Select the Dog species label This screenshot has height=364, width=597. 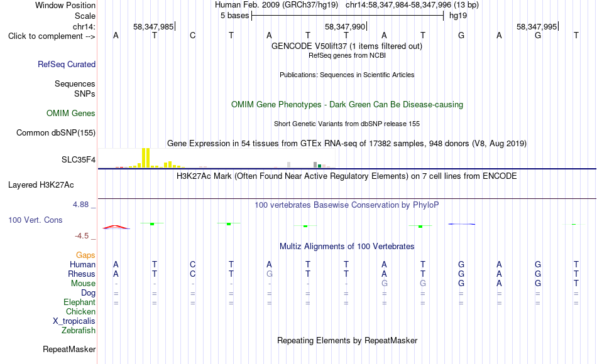pyautogui.click(x=88, y=293)
